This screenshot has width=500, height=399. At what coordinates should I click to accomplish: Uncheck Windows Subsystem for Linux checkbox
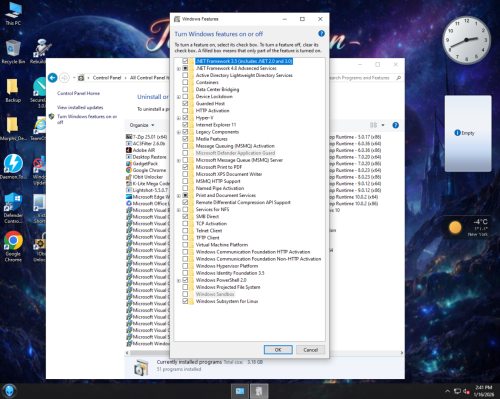point(185,301)
